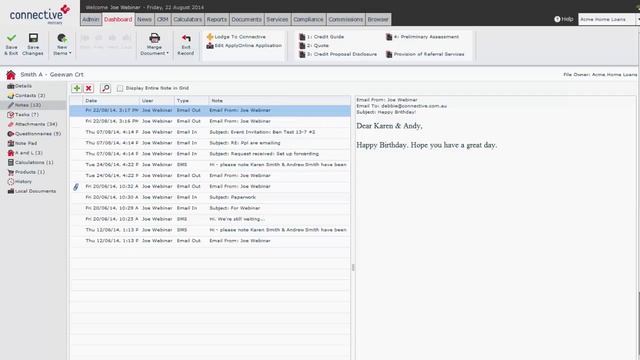Open Note Pad in the sidebar

click(x=22, y=143)
